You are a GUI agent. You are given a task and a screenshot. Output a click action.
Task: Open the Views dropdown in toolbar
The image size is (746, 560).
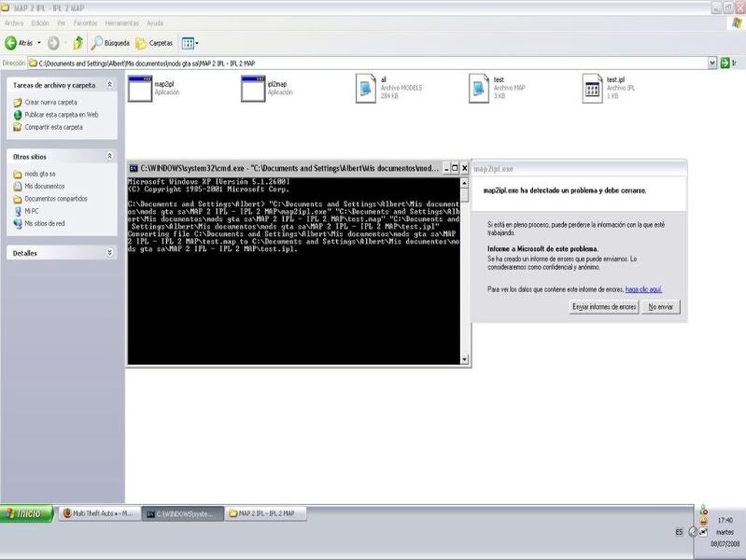point(190,43)
